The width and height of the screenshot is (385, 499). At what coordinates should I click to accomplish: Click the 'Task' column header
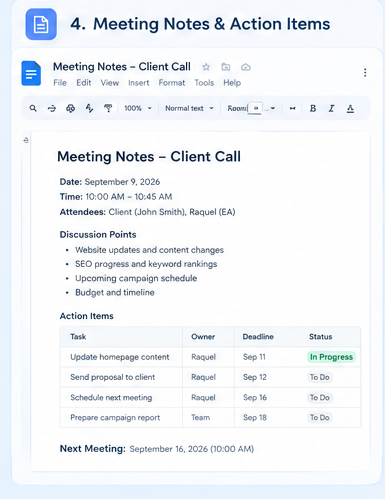click(78, 337)
